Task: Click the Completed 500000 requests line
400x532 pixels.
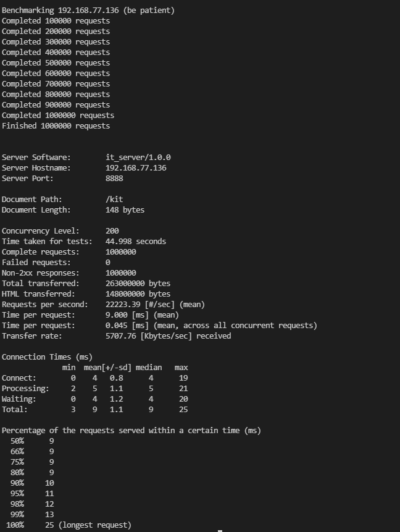Action: pyautogui.click(x=56, y=63)
